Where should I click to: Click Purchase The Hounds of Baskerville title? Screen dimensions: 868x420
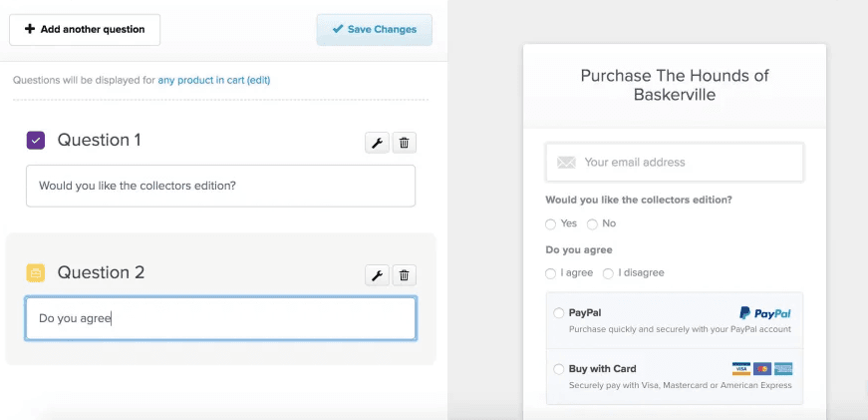(675, 85)
